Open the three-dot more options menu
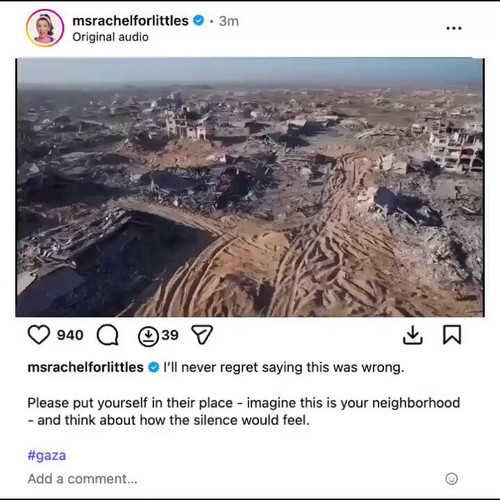 454,28
